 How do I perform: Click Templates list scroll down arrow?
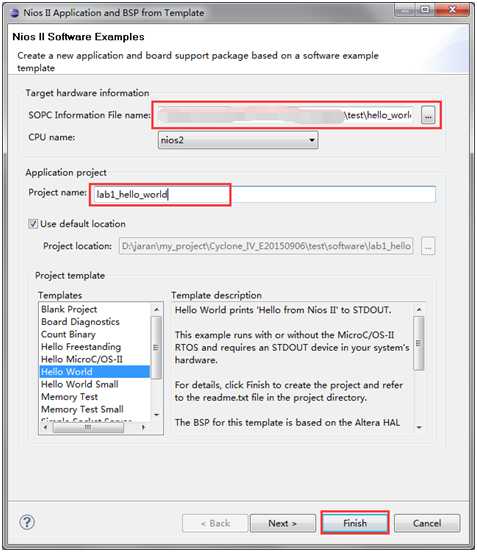coord(156,415)
